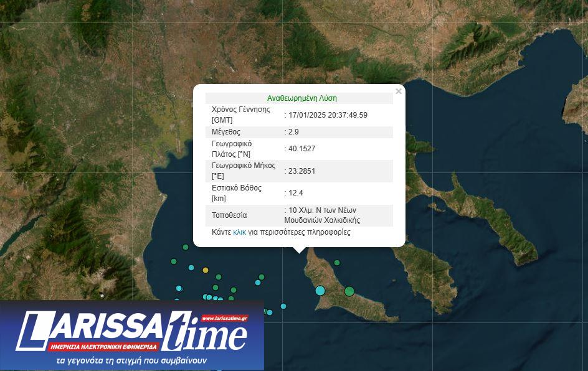The width and height of the screenshot is (588, 371).
Task: Click the large green marker on Kassandra peninsula
Action: (x=349, y=291)
